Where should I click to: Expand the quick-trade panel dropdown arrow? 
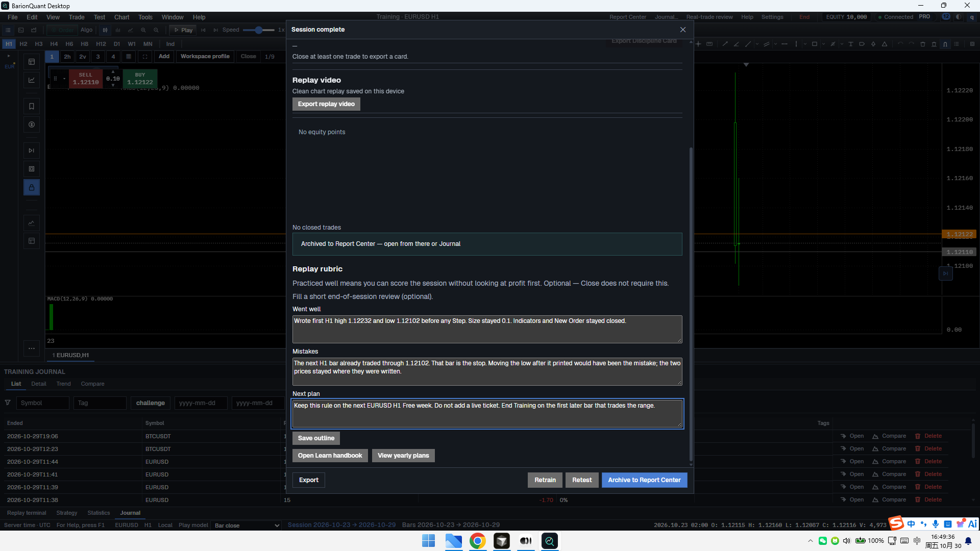pos(64,79)
